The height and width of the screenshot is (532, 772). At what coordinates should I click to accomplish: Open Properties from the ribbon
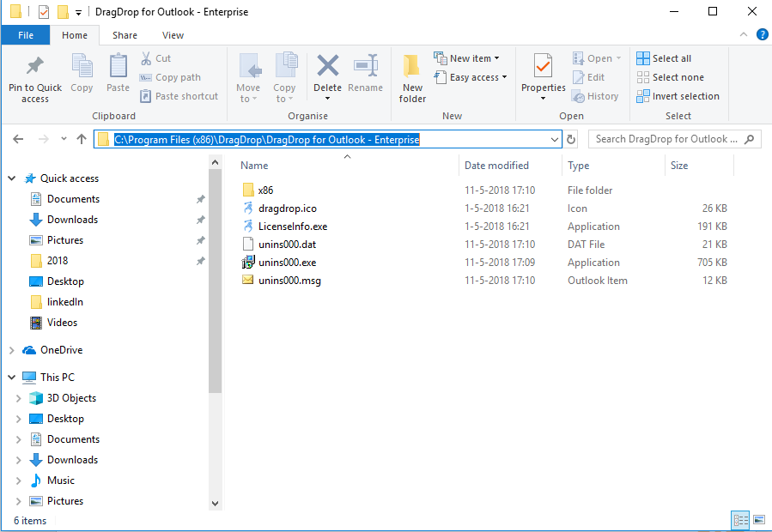(x=543, y=76)
